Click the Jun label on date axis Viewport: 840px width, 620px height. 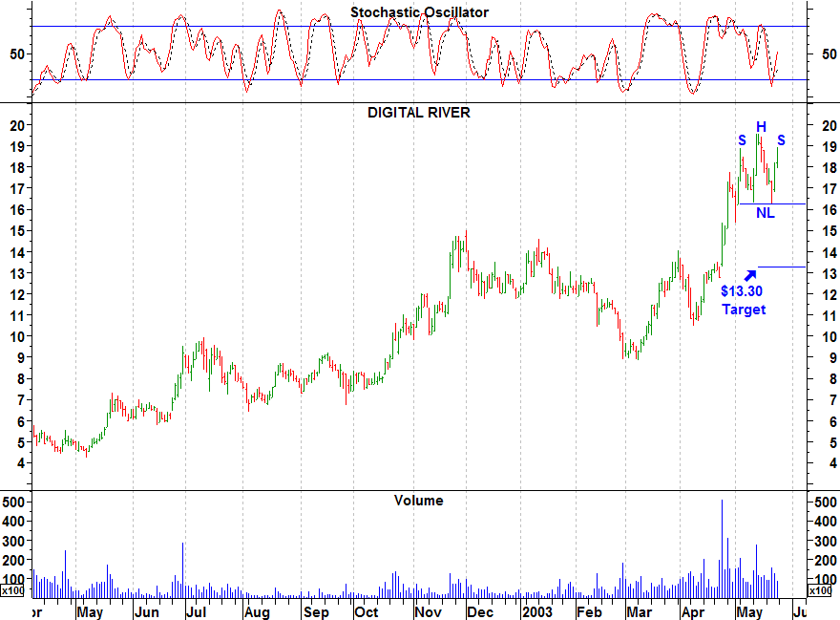point(146,612)
